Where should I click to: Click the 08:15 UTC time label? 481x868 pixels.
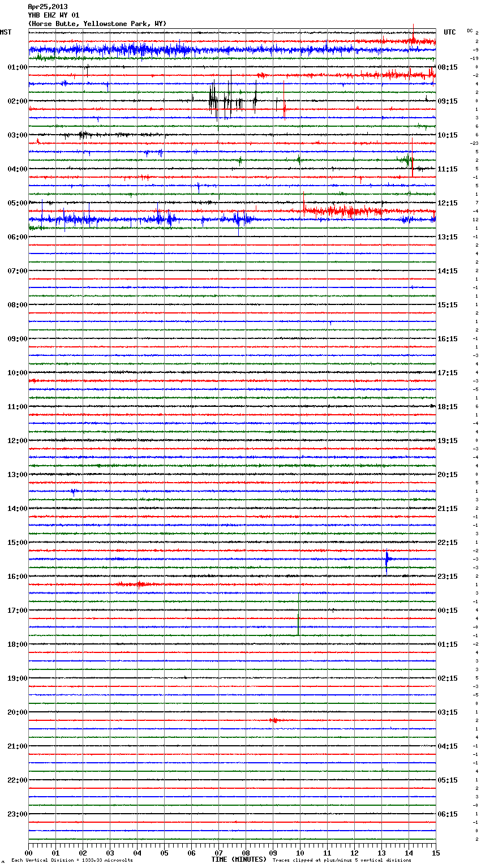(448, 67)
